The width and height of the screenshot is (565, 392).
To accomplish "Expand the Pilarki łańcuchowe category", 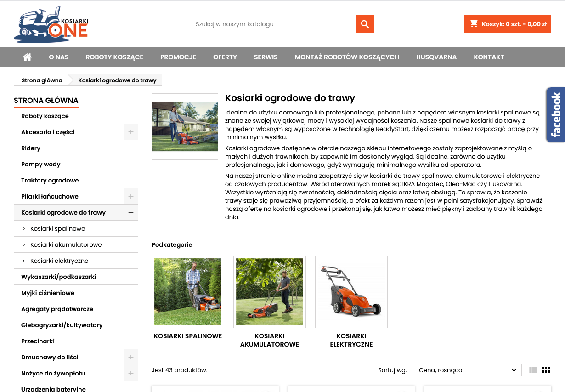I will tap(131, 196).
